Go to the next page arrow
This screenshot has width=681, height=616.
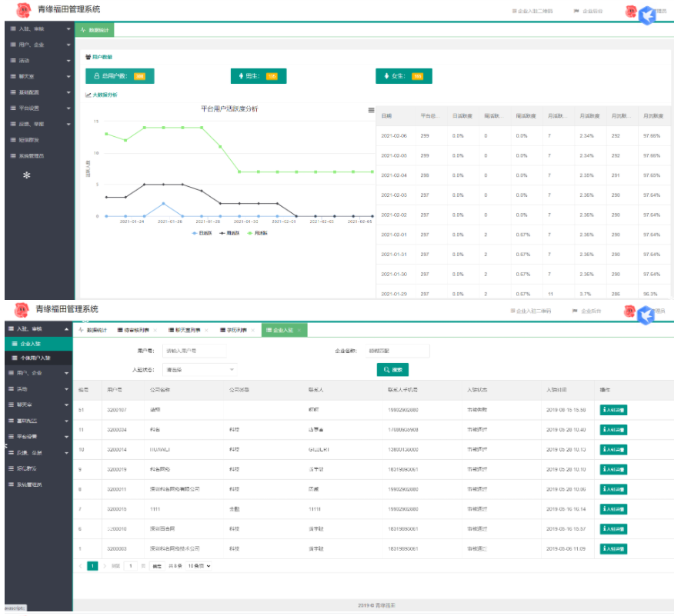click(105, 566)
